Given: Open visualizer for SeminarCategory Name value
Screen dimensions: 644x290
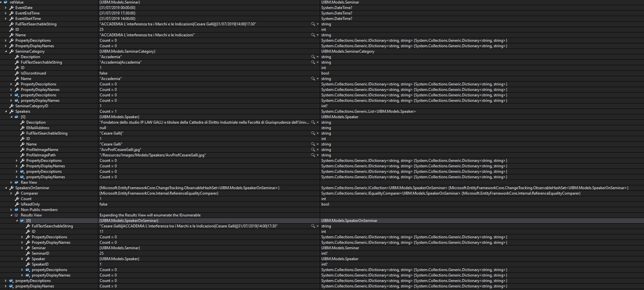Looking at the screenshot, I should [x=314, y=78].
